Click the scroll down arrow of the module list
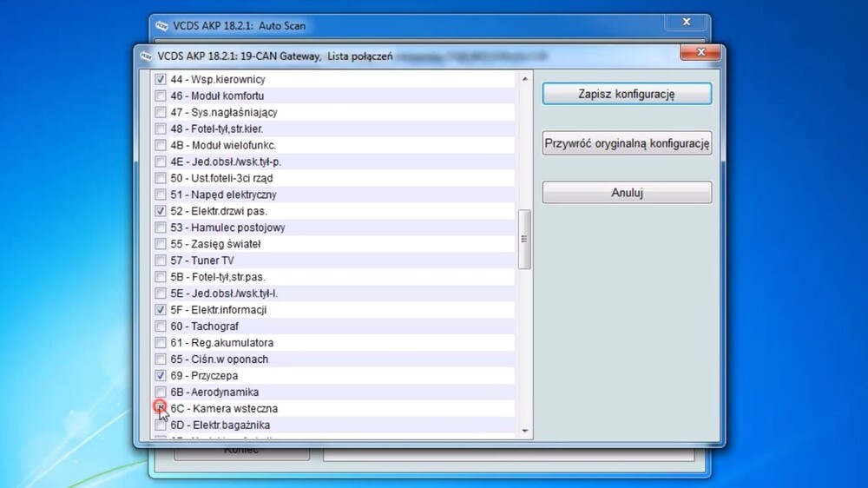 click(524, 431)
